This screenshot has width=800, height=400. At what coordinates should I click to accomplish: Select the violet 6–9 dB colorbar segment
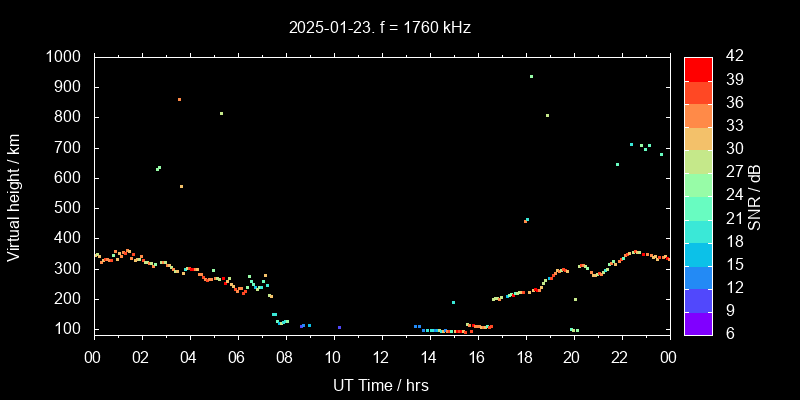coord(698,323)
